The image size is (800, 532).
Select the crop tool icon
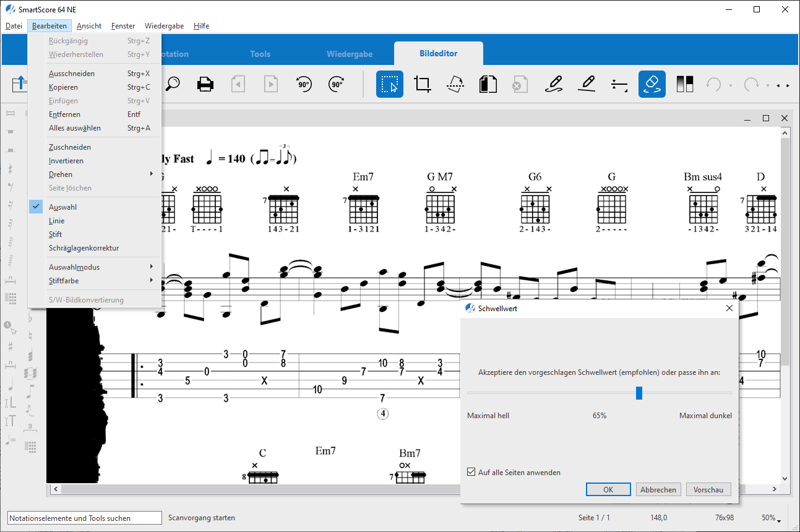click(423, 84)
